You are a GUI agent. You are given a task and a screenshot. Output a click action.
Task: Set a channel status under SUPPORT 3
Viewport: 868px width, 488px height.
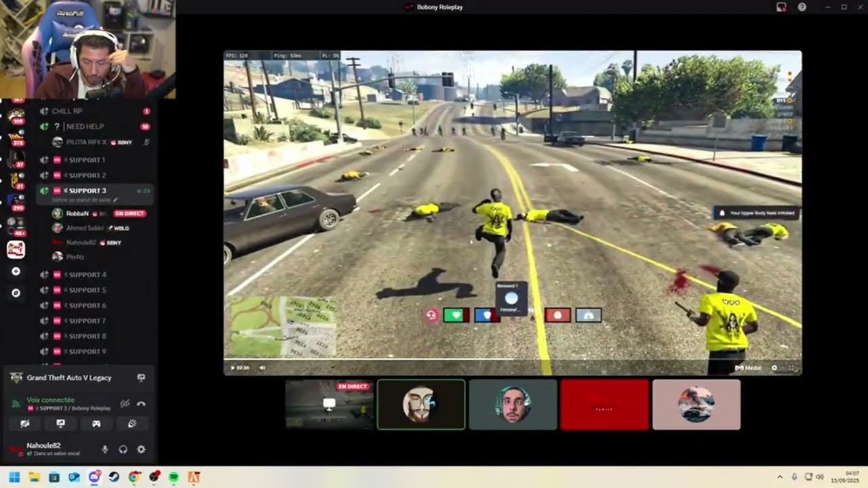click(85, 200)
